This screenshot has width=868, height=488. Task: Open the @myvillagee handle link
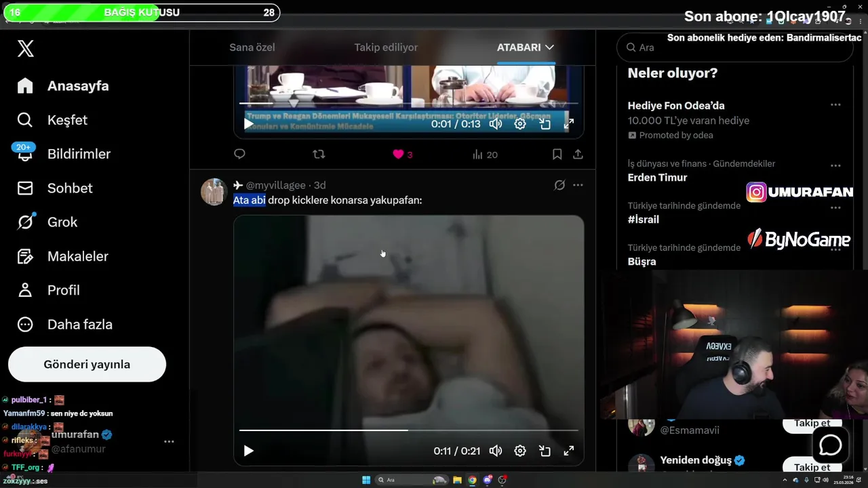(275, 185)
